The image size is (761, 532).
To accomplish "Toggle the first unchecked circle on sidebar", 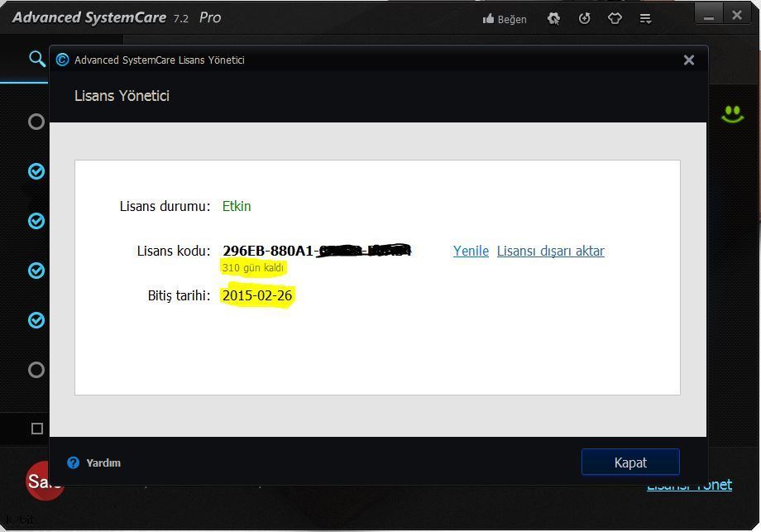I will click(x=36, y=122).
